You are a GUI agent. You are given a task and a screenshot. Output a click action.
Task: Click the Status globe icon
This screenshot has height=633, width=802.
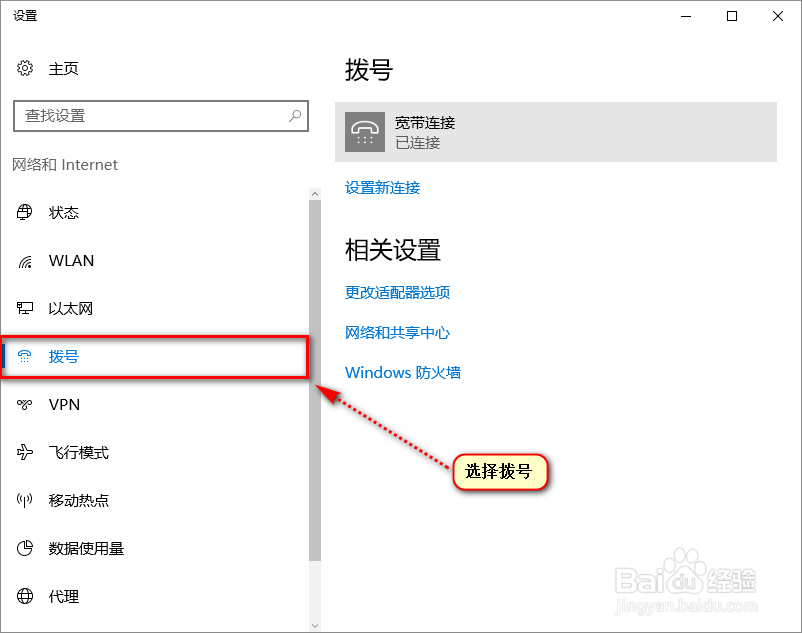pos(25,212)
